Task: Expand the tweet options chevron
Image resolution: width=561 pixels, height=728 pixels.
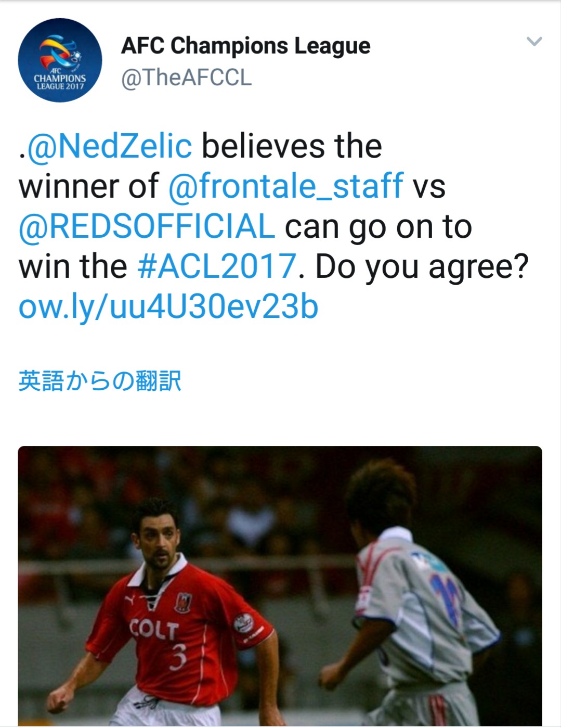Action: click(534, 41)
